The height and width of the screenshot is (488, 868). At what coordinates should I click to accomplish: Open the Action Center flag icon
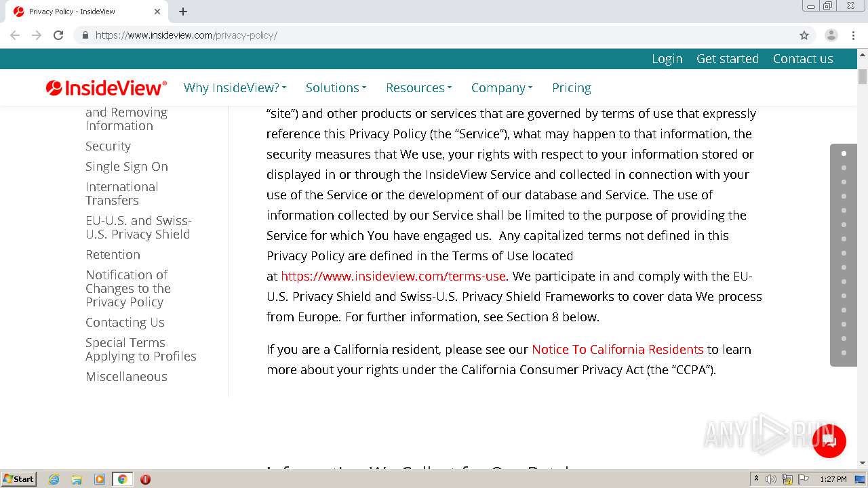tap(804, 479)
